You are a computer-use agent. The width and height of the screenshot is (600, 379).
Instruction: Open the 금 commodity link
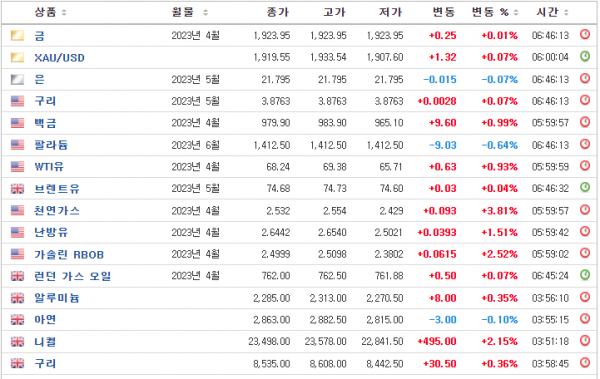pos(40,36)
